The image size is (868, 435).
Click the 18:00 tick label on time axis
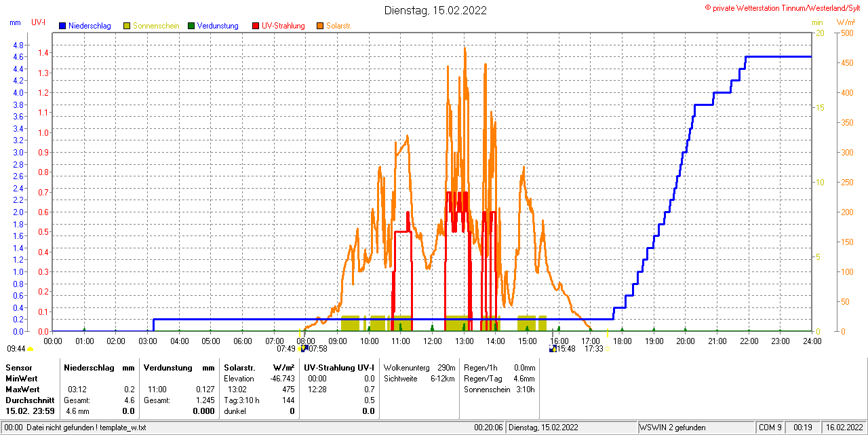tap(623, 341)
